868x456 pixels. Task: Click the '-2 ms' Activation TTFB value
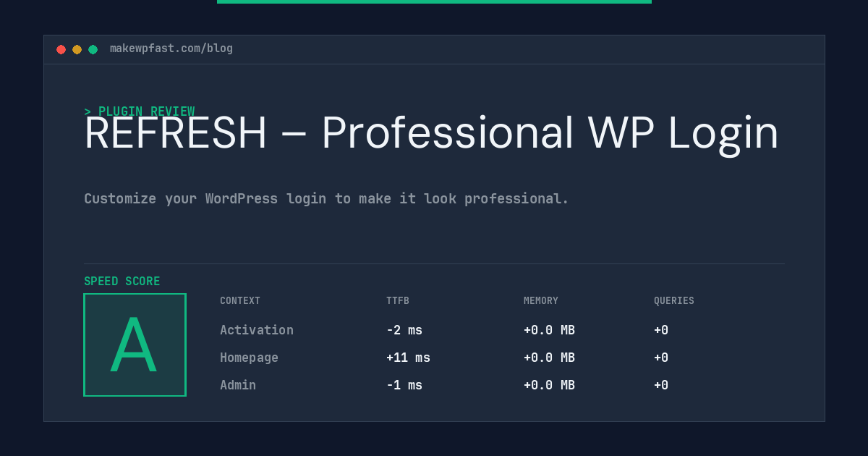pyautogui.click(x=404, y=330)
